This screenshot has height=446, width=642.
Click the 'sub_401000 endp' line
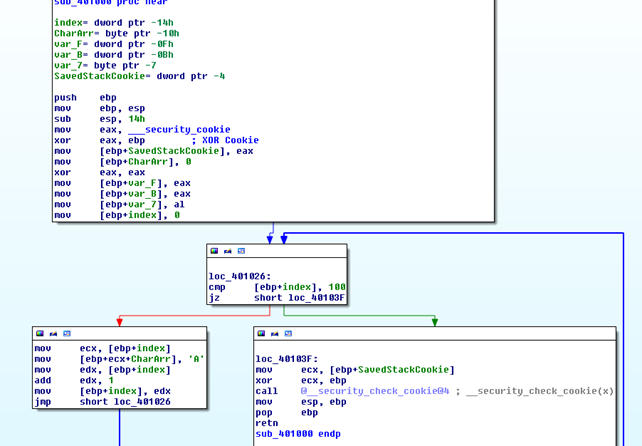(298, 434)
